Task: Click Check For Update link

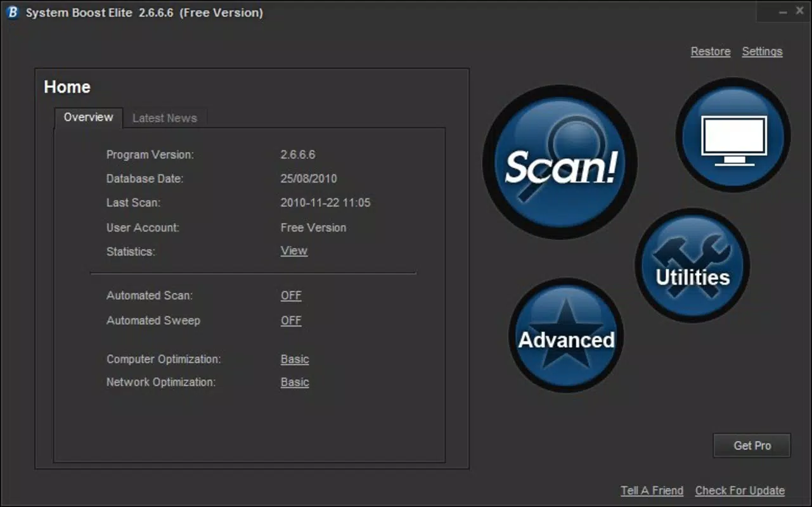Action: point(740,491)
